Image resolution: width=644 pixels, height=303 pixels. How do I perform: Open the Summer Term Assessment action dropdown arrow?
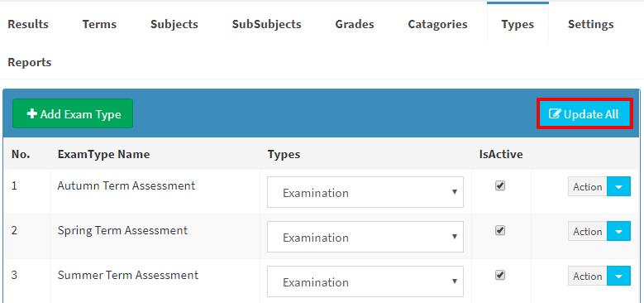[x=618, y=276]
